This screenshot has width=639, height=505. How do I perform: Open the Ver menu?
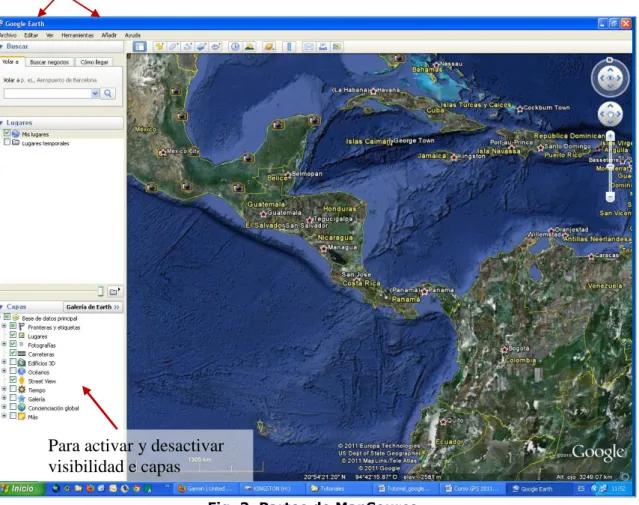point(50,35)
